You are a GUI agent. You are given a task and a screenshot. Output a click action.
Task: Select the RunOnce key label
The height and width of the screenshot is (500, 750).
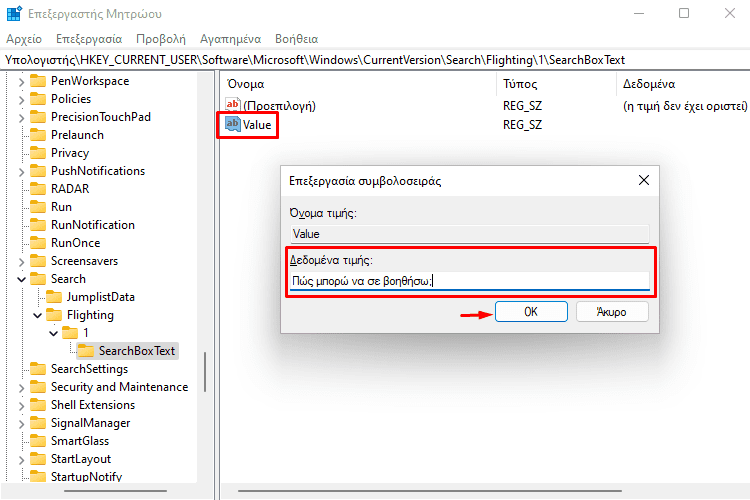pyautogui.click(x=76, y=243)
